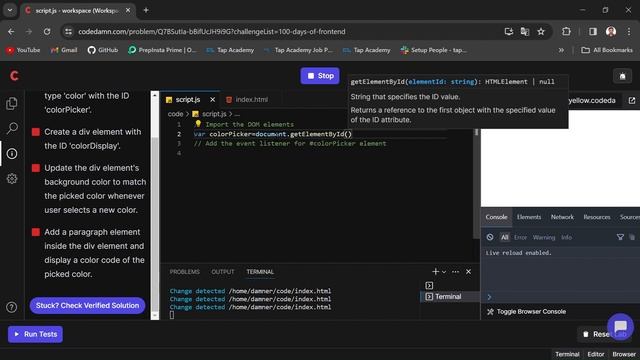
Task: Open preview in new window icon
Action: coord(631,100)
